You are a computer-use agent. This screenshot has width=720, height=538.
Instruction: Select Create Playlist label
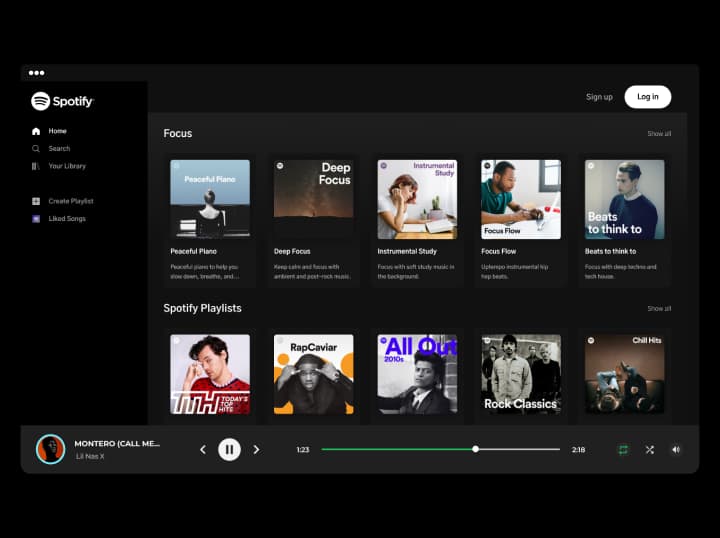tap(71, 201)
